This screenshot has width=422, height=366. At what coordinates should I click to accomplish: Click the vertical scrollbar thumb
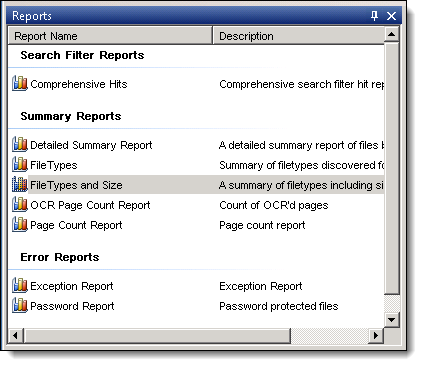click(392, 168)
